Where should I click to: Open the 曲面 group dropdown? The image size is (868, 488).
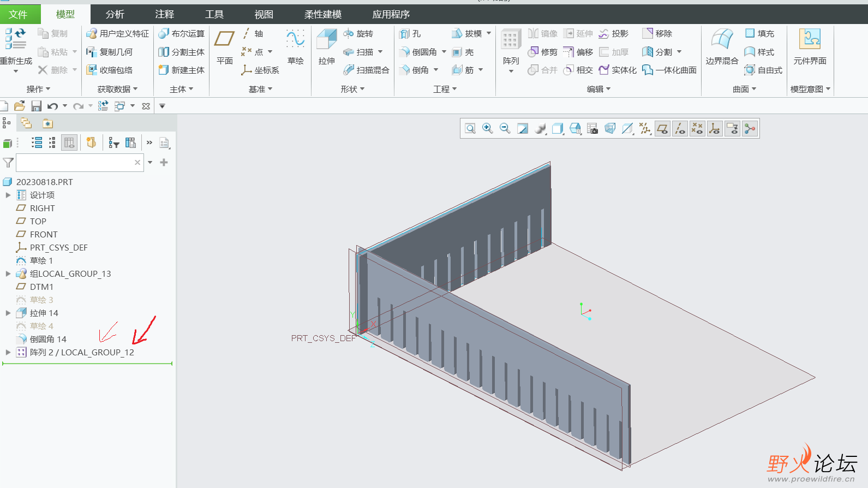click(744, 89)
